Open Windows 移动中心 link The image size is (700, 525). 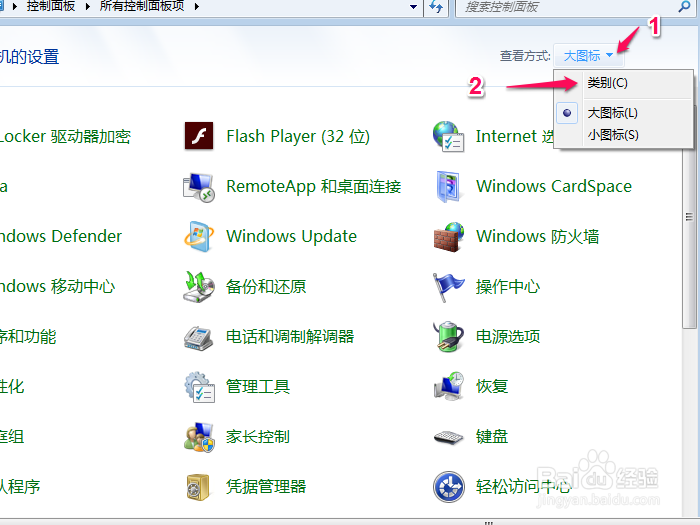[58, 287]
